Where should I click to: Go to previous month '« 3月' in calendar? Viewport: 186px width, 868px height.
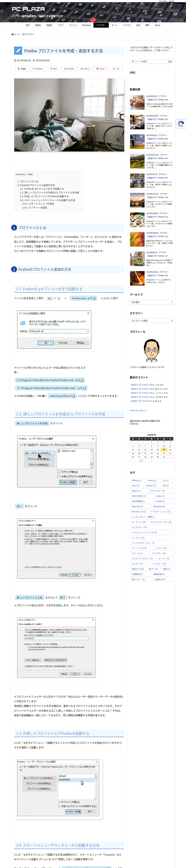click(x=141, y=461)
